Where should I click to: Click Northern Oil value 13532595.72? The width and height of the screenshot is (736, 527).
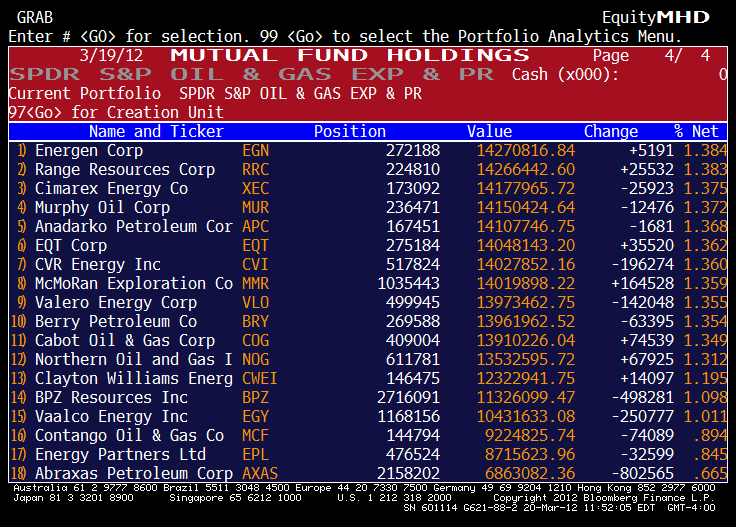(526, 359)
